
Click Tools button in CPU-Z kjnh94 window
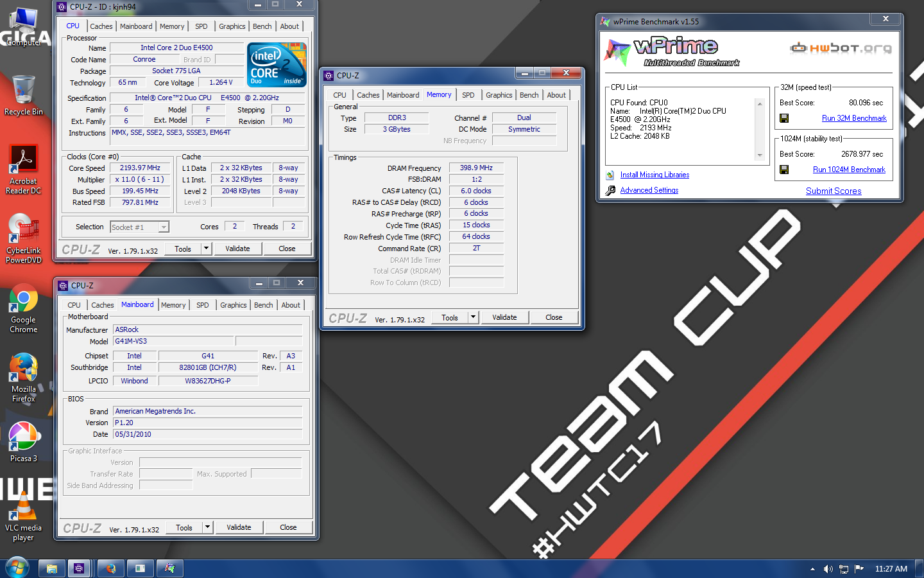coord(183,249)
